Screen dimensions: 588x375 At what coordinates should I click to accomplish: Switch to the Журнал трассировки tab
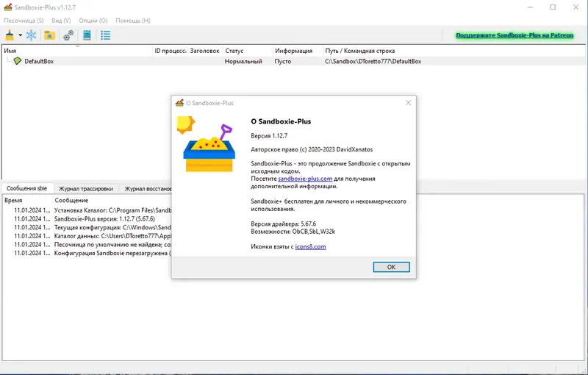pyautogui.click(x=86, y=189)
